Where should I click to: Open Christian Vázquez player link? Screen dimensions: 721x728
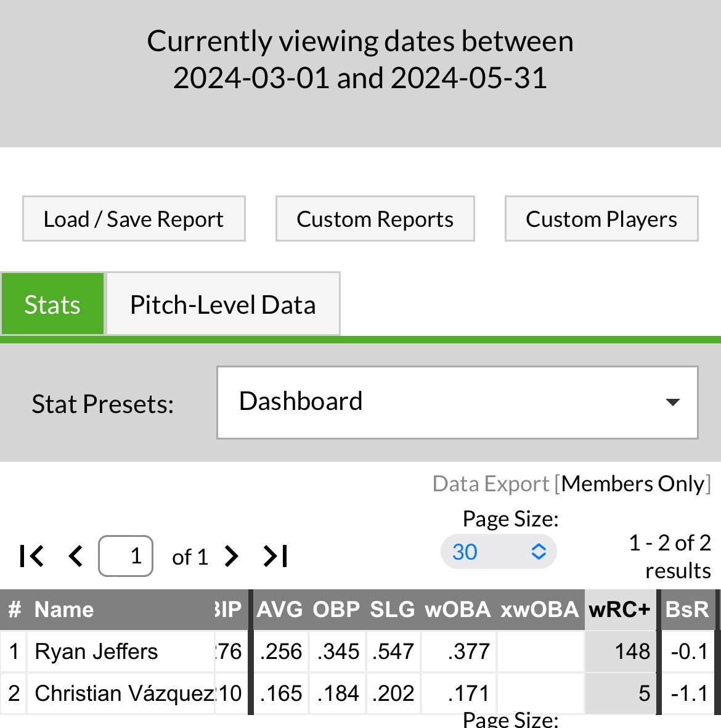pos(123,693)
